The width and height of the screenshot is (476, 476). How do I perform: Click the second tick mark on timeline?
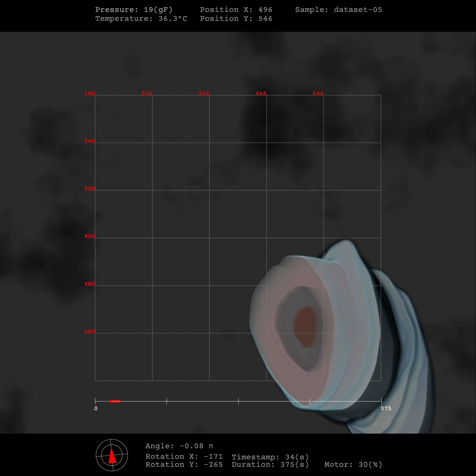(167, 401)
